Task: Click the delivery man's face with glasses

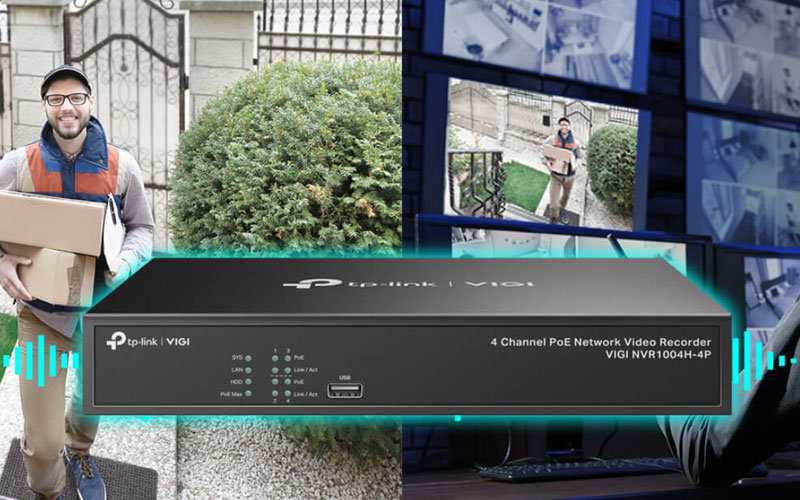Action: tap(67, 107)
